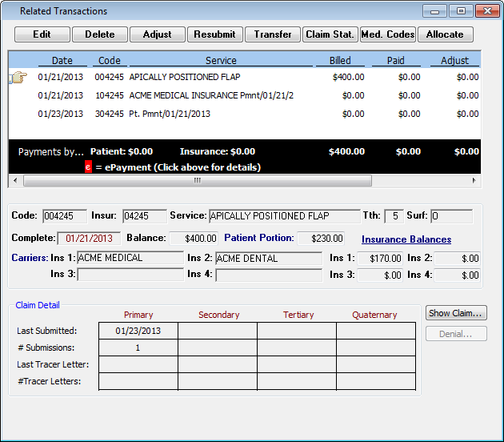Click the Edit button
Viewport: 504px width, 442px height.
pyautogui.click(x=42, y=34)
